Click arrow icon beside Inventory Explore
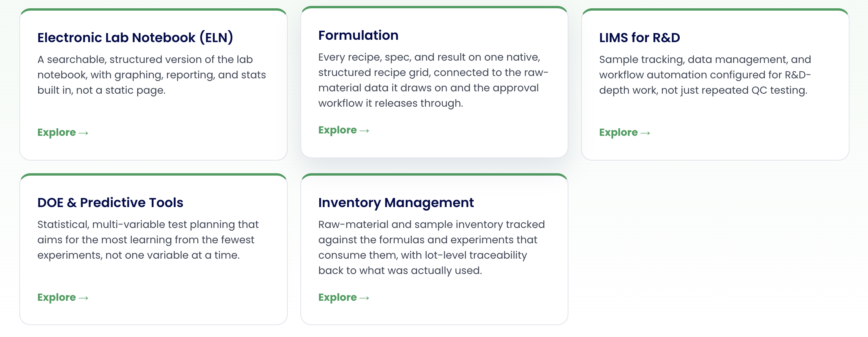The width and height of the screenshot is (868, 337). [x=364, y=298]
